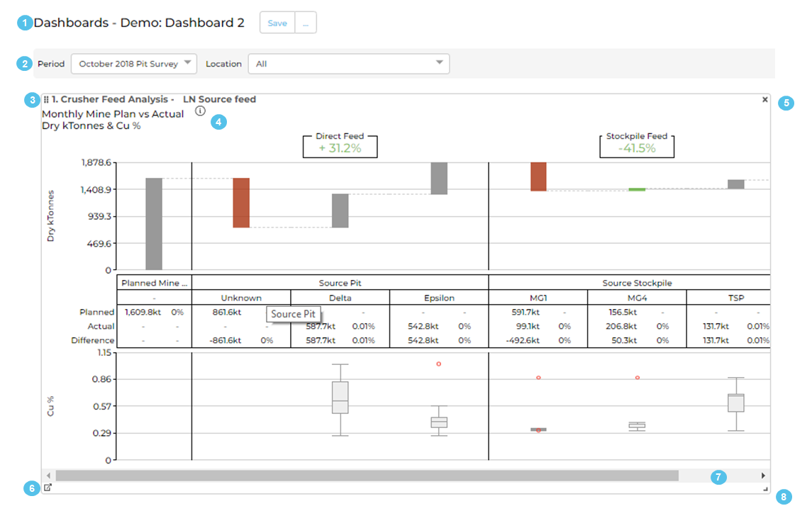Click the Epsilon column header
812x523 pixels.
[439, 298]
